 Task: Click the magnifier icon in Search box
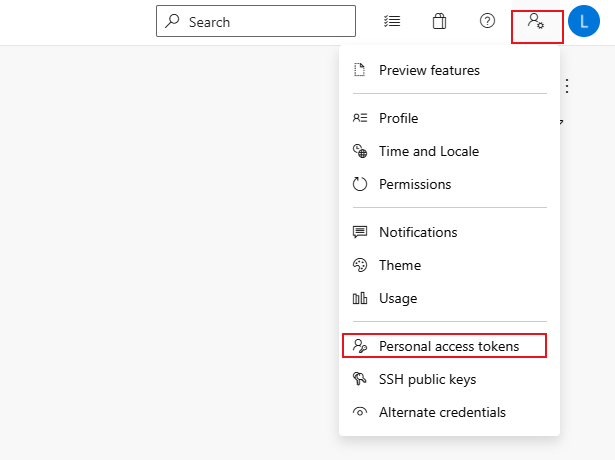click(173, 21)
